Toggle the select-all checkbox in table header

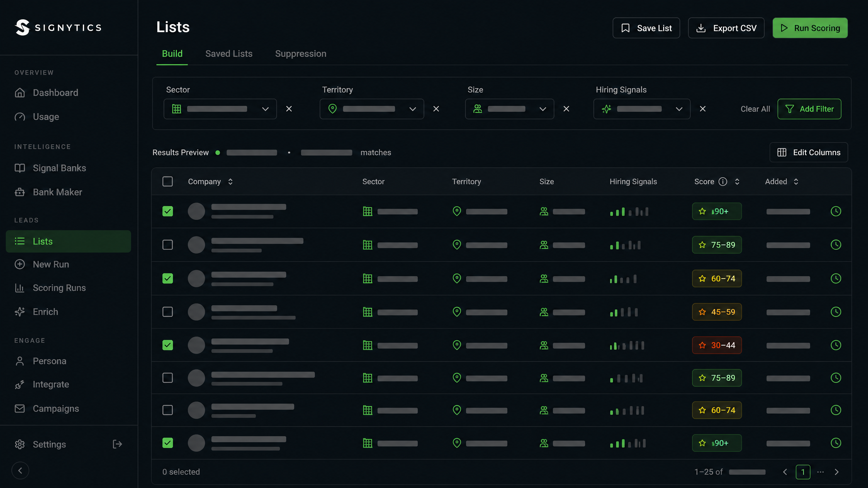click(x=167, y=182)
